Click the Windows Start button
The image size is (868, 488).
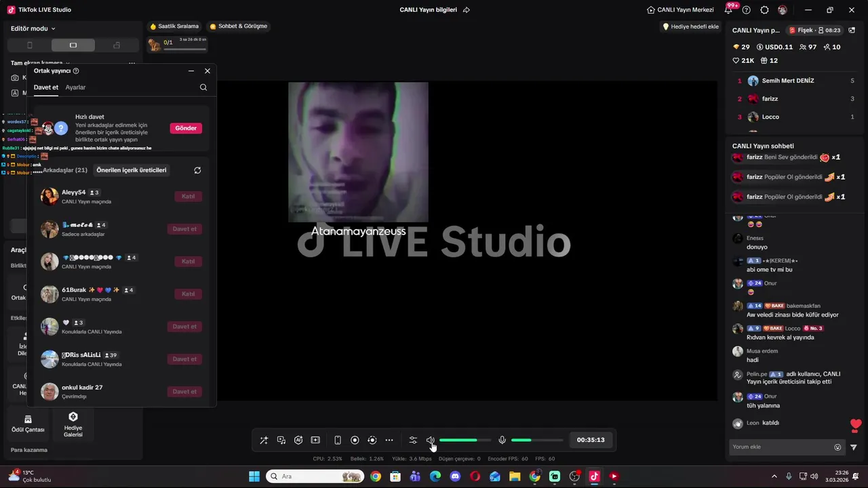pos(254,476)
